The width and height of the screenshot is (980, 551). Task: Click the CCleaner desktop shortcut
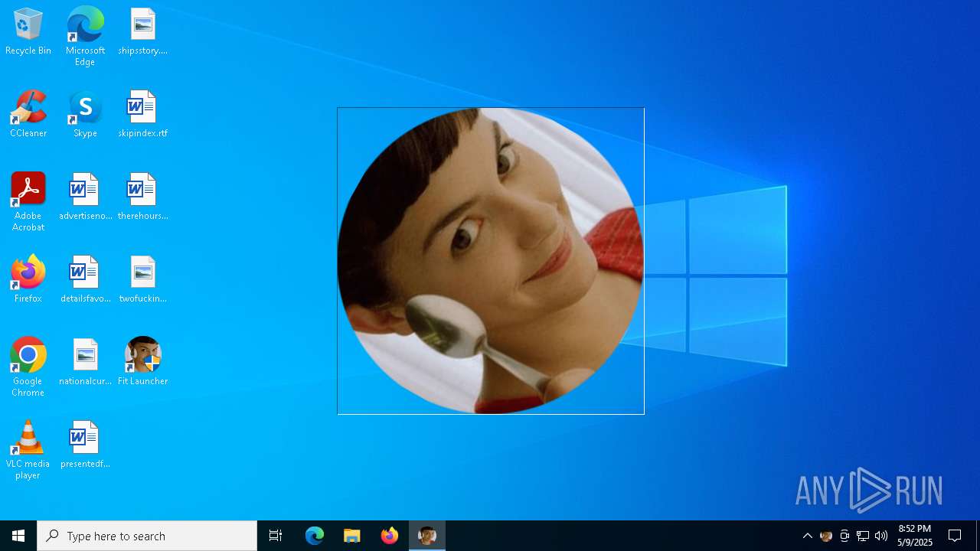(x=28, y=115)
